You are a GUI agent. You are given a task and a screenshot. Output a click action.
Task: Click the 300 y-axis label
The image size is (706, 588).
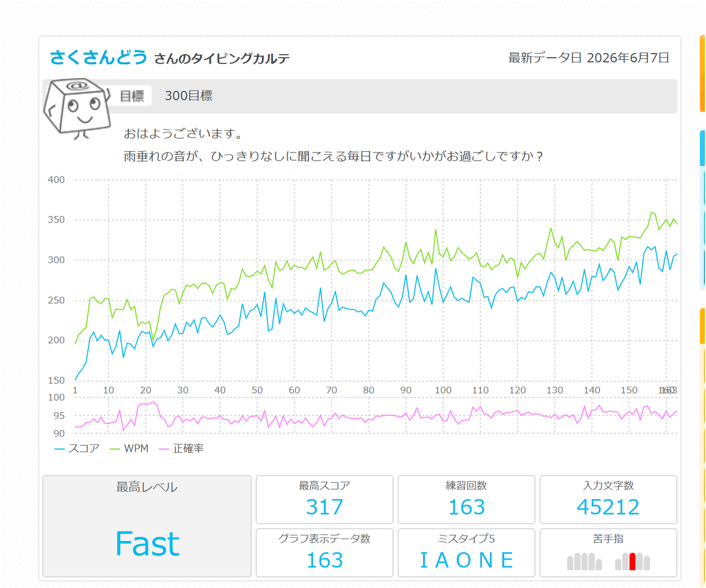click(x=56, y=260)
